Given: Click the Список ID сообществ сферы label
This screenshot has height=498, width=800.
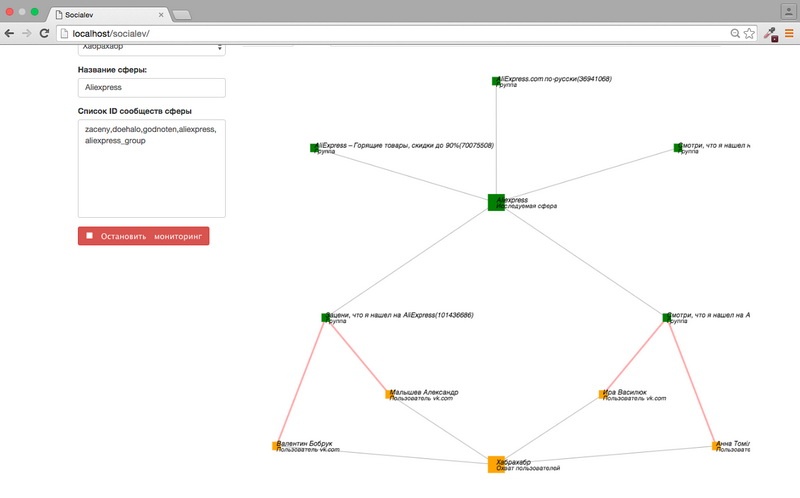Looking at the screenshot, I should pos(135,111).
